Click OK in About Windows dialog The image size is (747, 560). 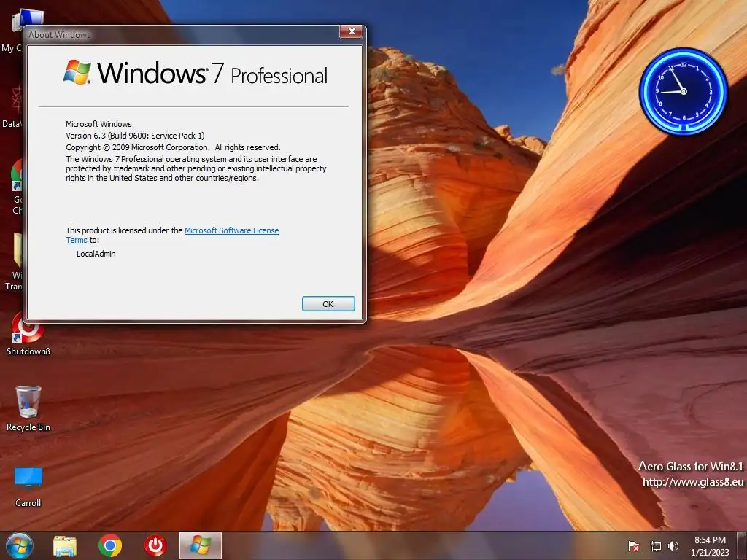[328, 304]
